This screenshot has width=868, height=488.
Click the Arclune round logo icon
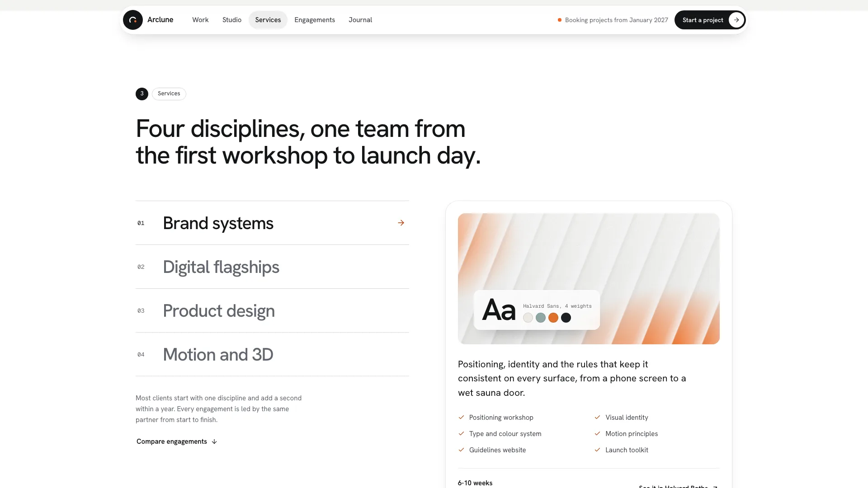pyautogui.click(x=133, y=20)
